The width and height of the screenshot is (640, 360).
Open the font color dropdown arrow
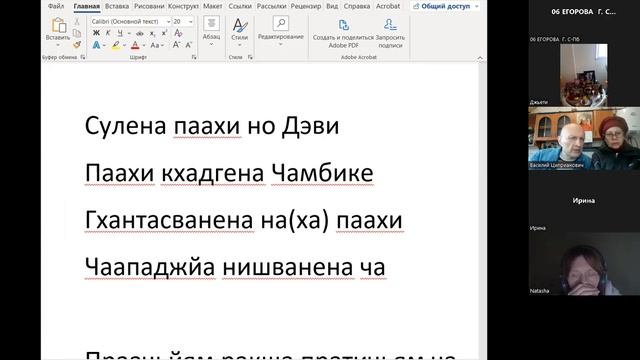[x=144, y=45]
